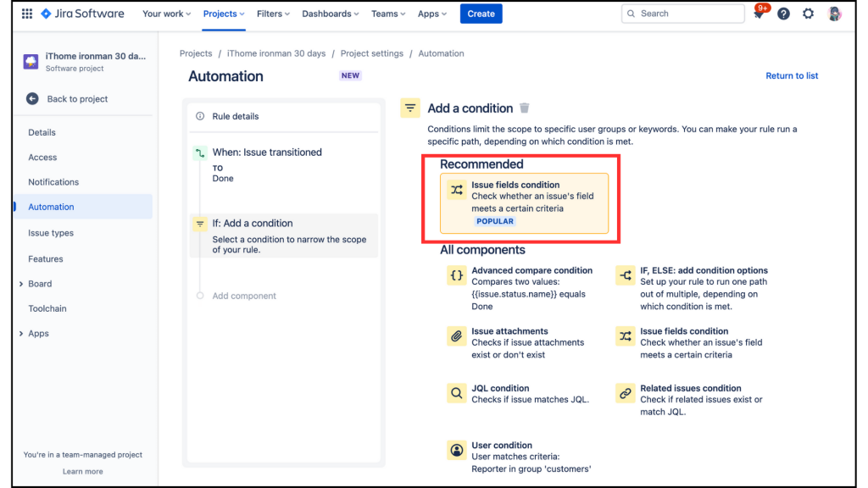Select the If: Add a condition step

[x=283, y=236]
